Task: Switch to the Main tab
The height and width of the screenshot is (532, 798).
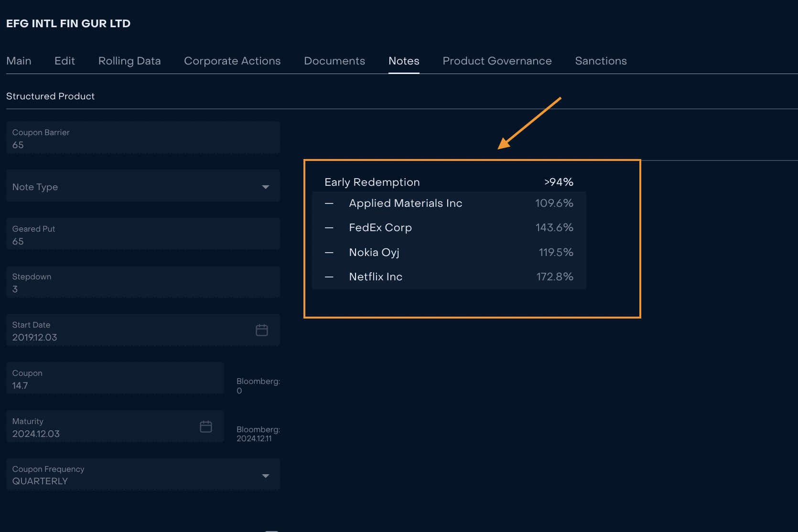Action: (19, 61)
